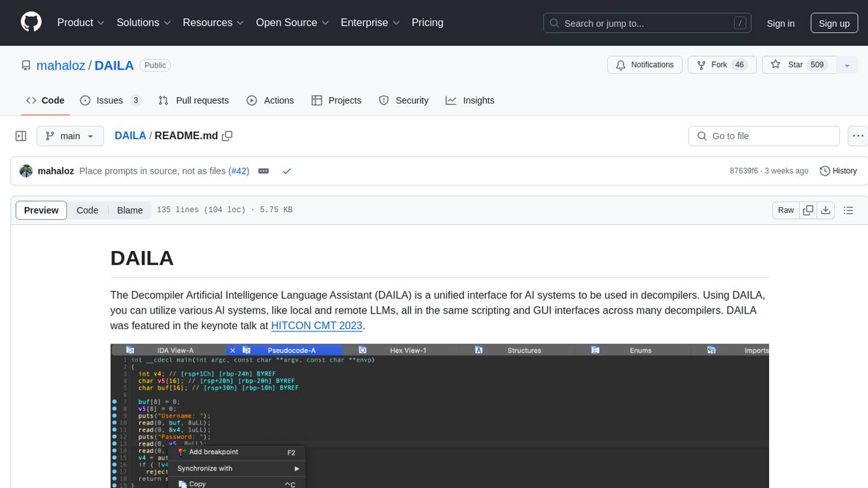
Task: Open the document outline icon
Action: click(x=848, y=210)
